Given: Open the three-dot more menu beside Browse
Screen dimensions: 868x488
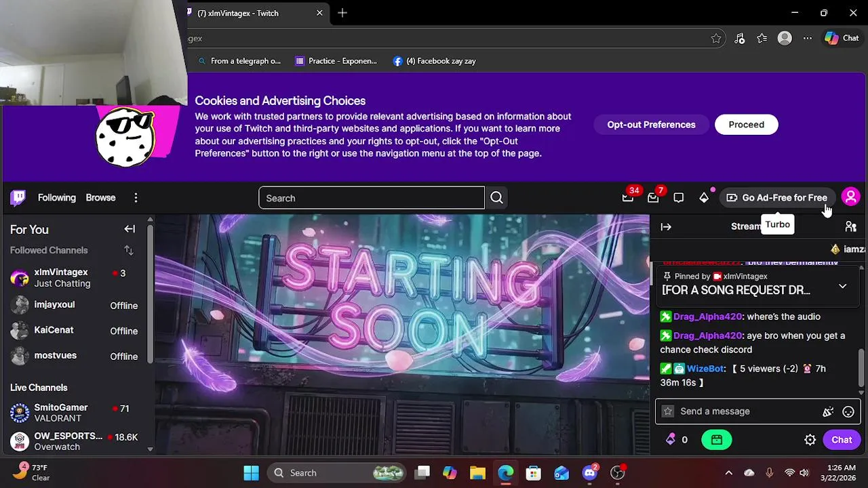Looking at the screenshot, I should click(x=136, y=198).
